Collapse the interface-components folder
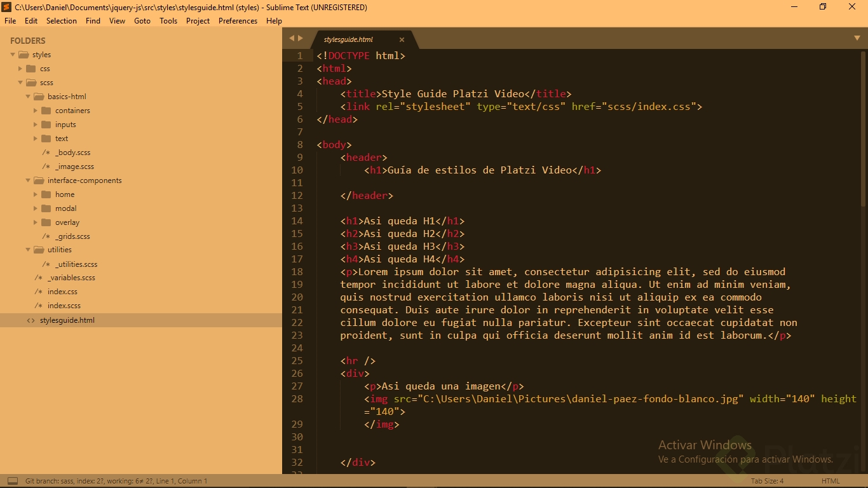 click(x=27, y=180)
